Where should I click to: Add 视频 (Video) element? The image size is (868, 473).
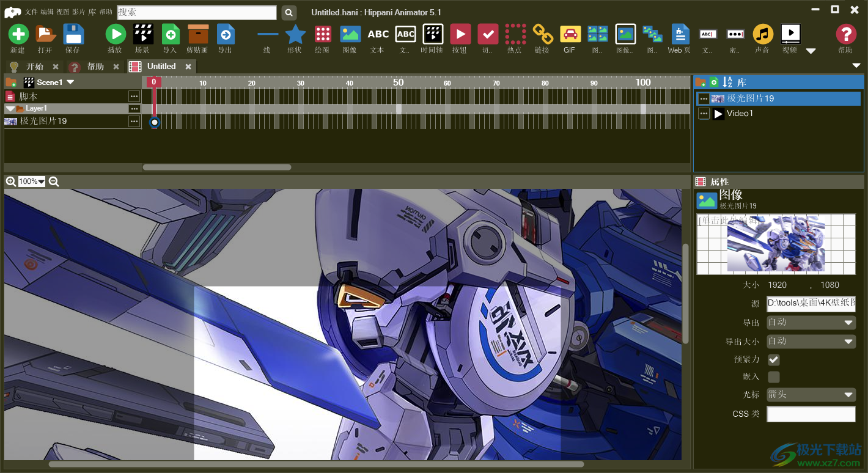[790, 34]
